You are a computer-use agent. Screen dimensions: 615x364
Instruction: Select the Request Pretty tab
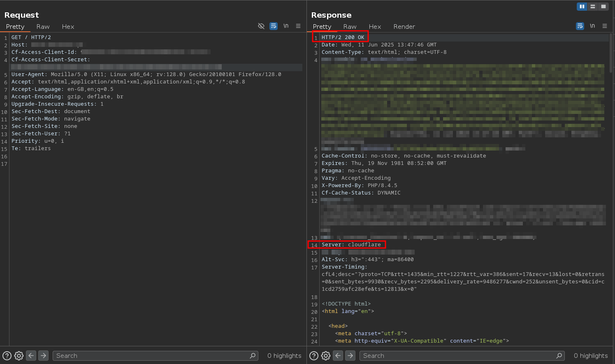tap(15, 26)
